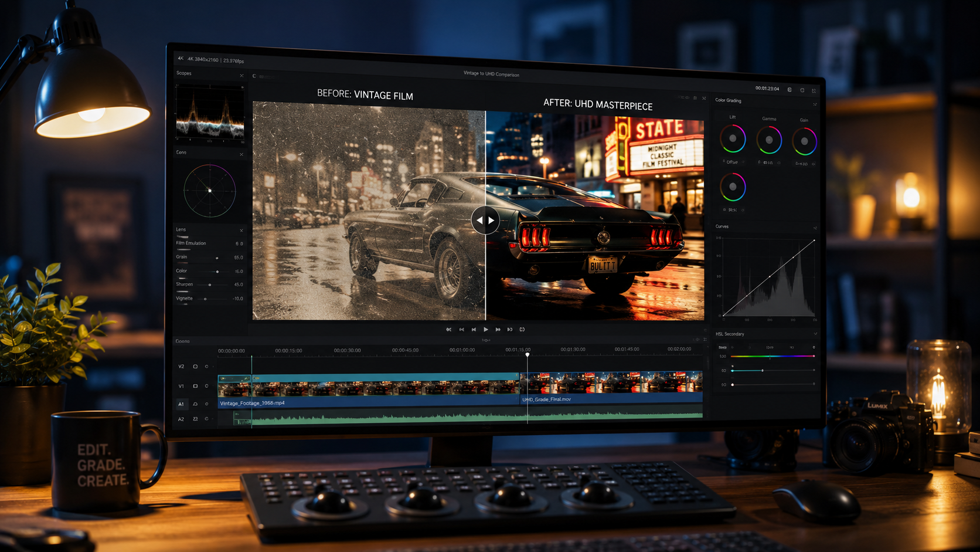
Task: Select track label V2
Action: pyautogui.click(x=181, y=367)
